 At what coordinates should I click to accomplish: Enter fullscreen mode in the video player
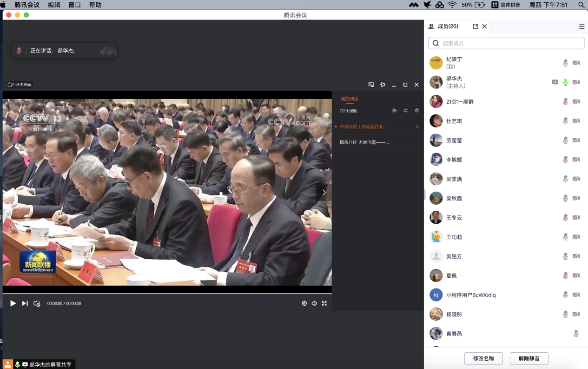[324, 303]
